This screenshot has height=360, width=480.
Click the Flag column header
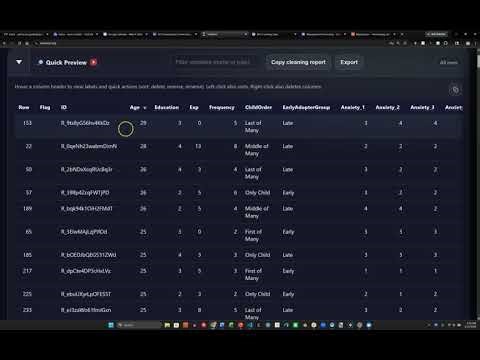[x=45, y=107]
